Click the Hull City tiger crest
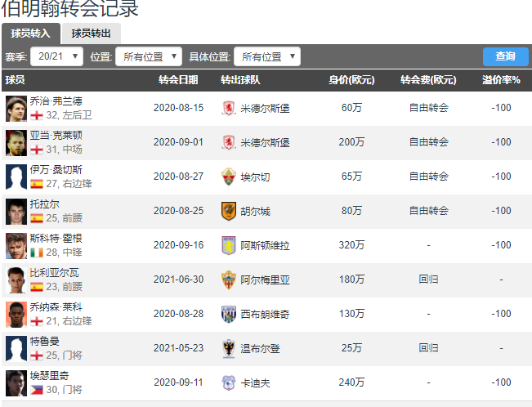Screen dimensions: 532x407 point(228,211)
